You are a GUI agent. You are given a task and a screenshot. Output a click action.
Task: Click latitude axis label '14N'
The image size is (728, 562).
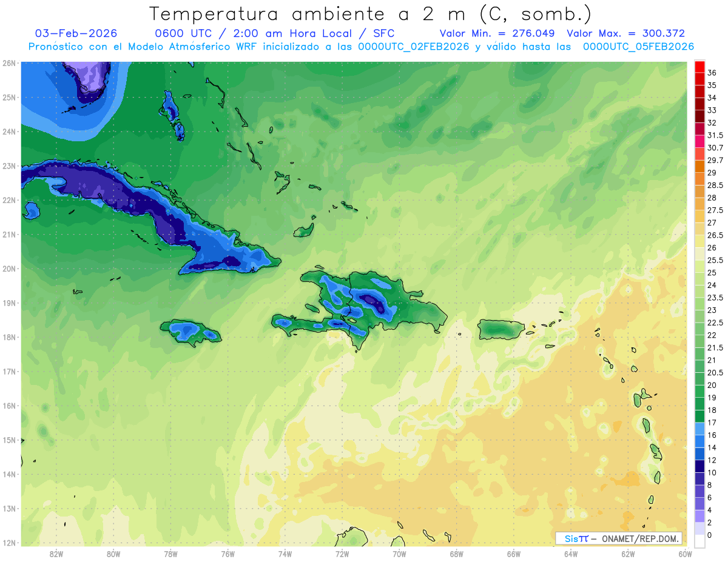point(8,474)
